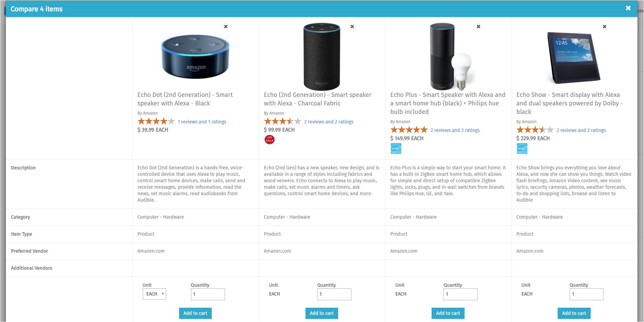The image size is (644, 322).
Task: Remove Echo Show from the comparison
Action: (604, 27)
